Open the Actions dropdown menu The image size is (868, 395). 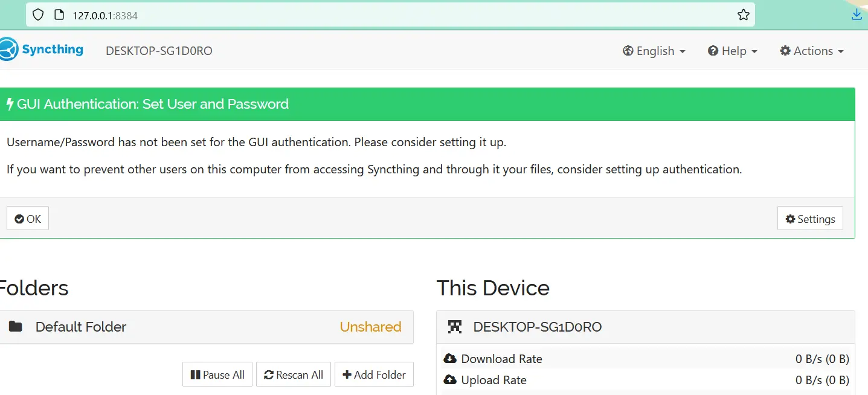(x=811, y=51)
